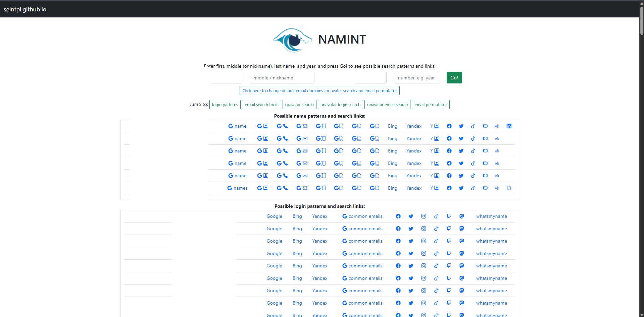This screenshot has width=644, height=317.
Task: Open the Google names search link
Action: pyautogui.click(x=237, y=188)
